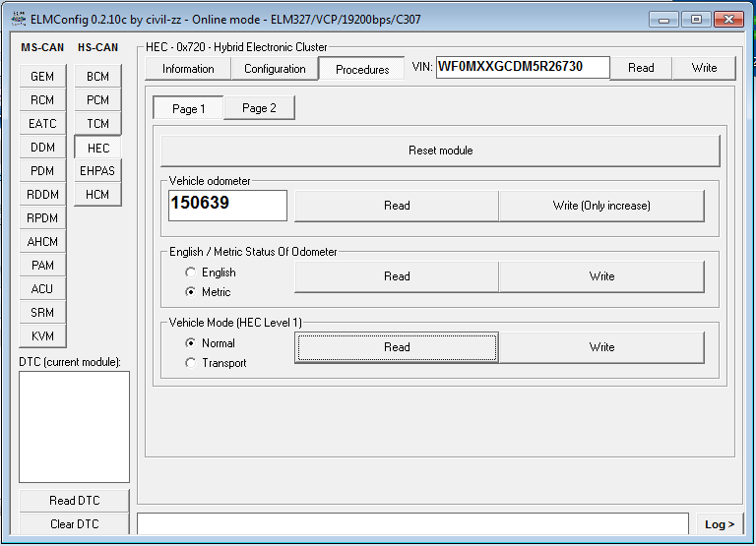756x546 pixels.
Task: Click Write (Only increase) odometer button
Action: coord(601,206)
